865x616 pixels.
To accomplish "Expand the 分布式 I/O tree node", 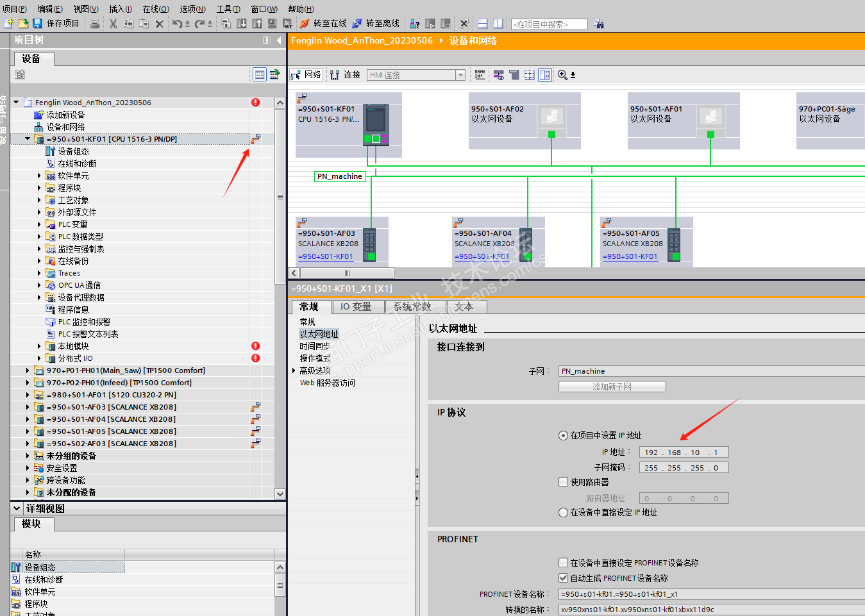I will (38, 358).
